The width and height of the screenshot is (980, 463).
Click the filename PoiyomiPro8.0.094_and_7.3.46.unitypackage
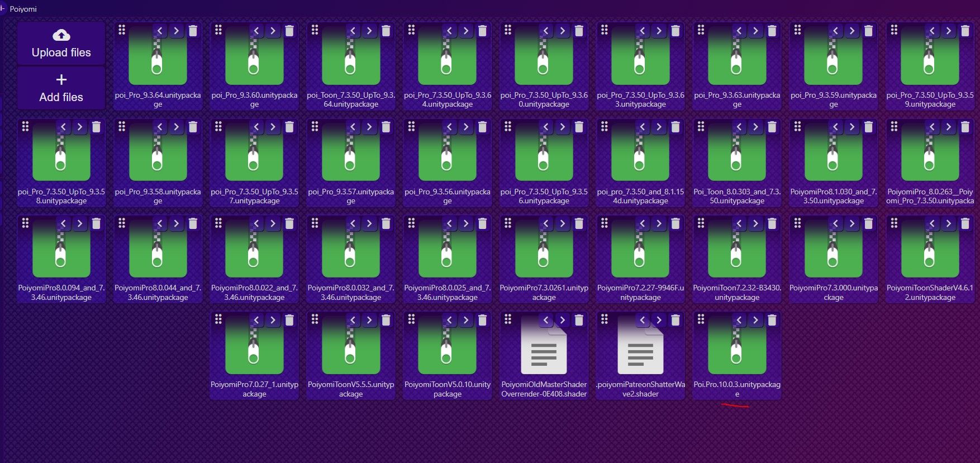click(61, 293)
